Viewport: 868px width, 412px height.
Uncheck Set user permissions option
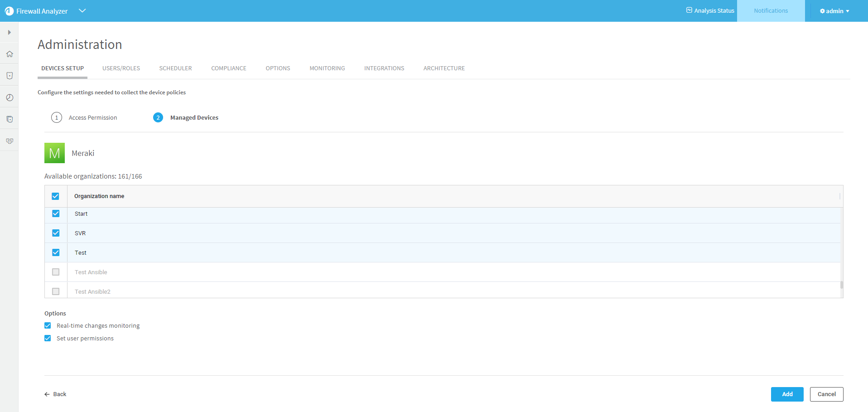click(48, 339)
